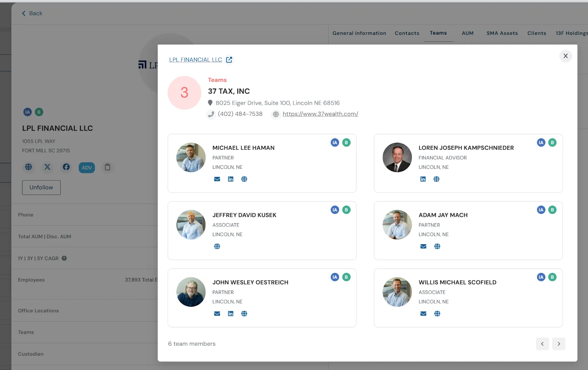Viewport: 588px width, 370px height.
Task: Click Adam Jay Mach's email icon
Action: click(423, 246)
